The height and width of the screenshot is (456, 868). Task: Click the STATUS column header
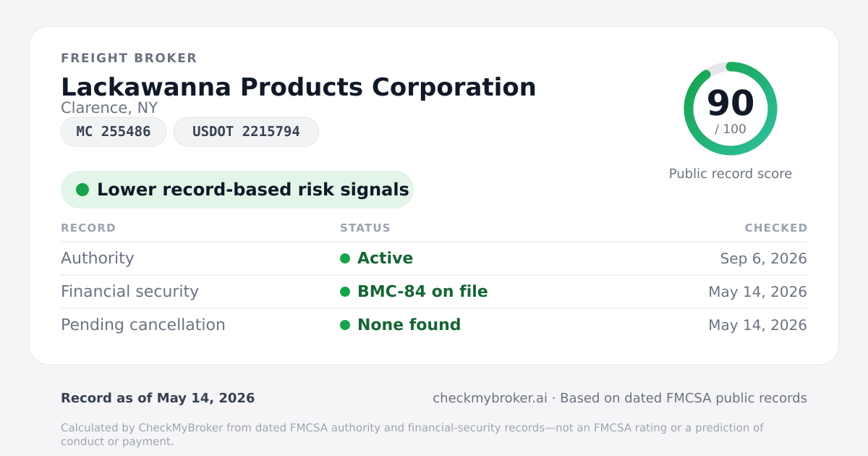click(365, 228)
